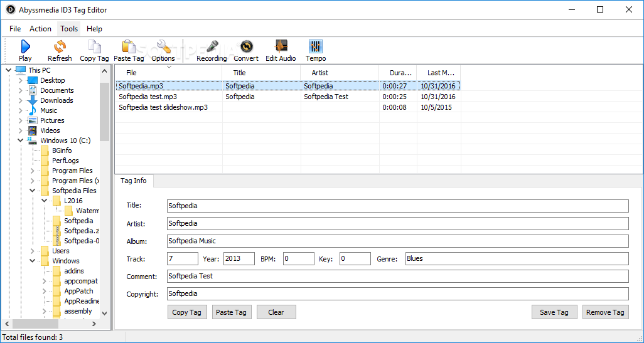The width and height of the screenshot is (644, 343).
Task: Select the addins folder
Action: click(x=74, y=271)
